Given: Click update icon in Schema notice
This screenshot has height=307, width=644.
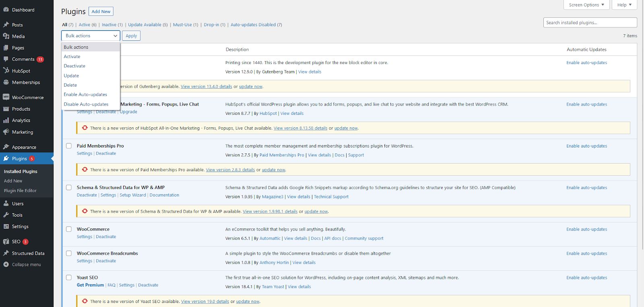Looking at the screenshot, I should coord(85,211).
